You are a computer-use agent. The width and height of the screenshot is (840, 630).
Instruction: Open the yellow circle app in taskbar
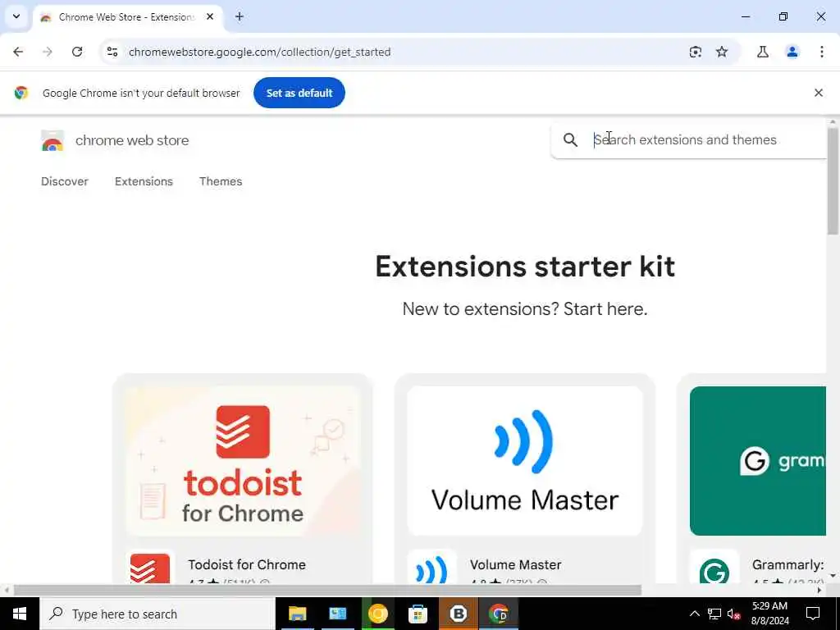pos(377,614)
